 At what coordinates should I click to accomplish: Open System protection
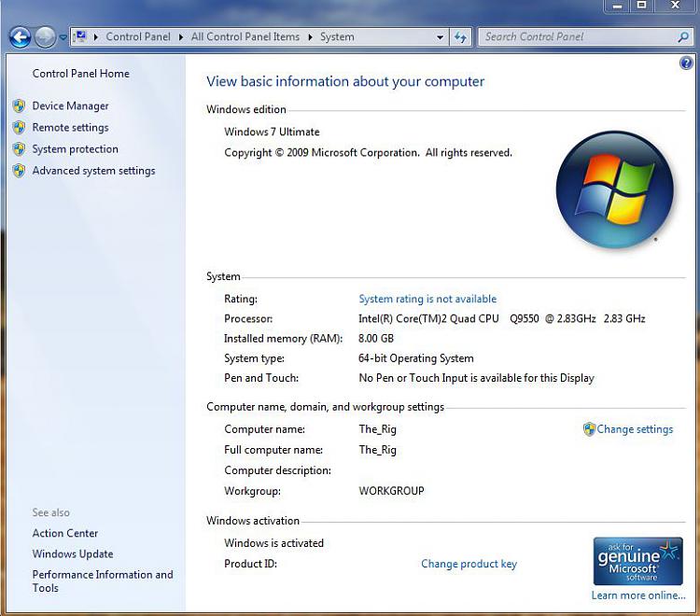75,149
